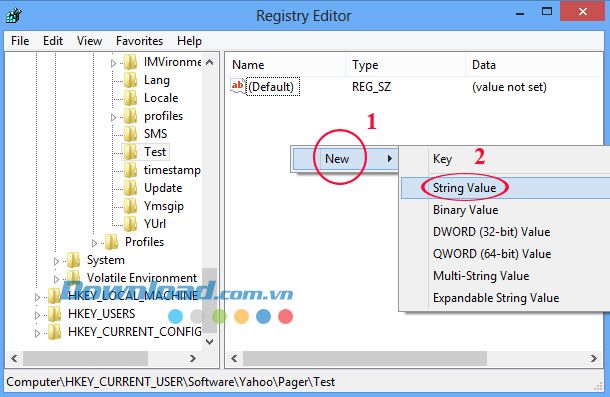This screenshot has width=610, height=397.
Task: Click the HKEY_USERS folder icon
Action: (x=54, y=314)
